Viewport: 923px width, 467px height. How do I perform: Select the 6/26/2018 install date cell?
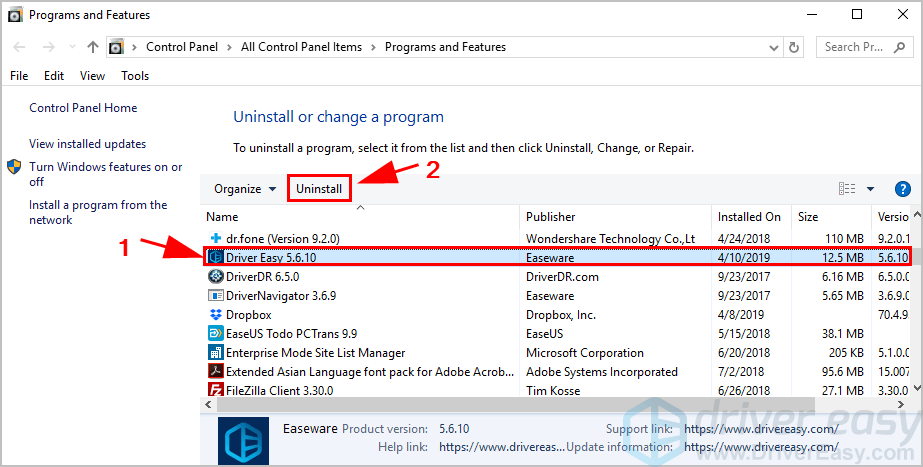tap(743, 390)
